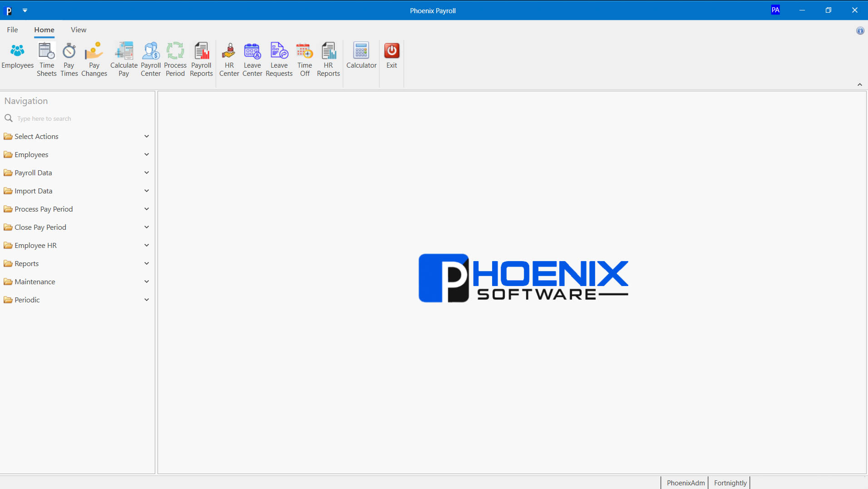Expand the Select Actions chevron
The width and height of the screenshot is (868, 489).
tap(147, 136)
